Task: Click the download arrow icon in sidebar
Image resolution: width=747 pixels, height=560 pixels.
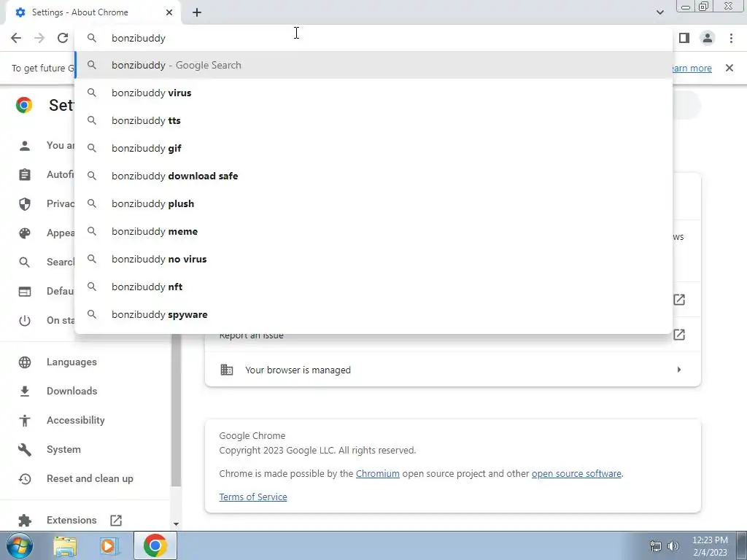Action: tap(24, 392)
